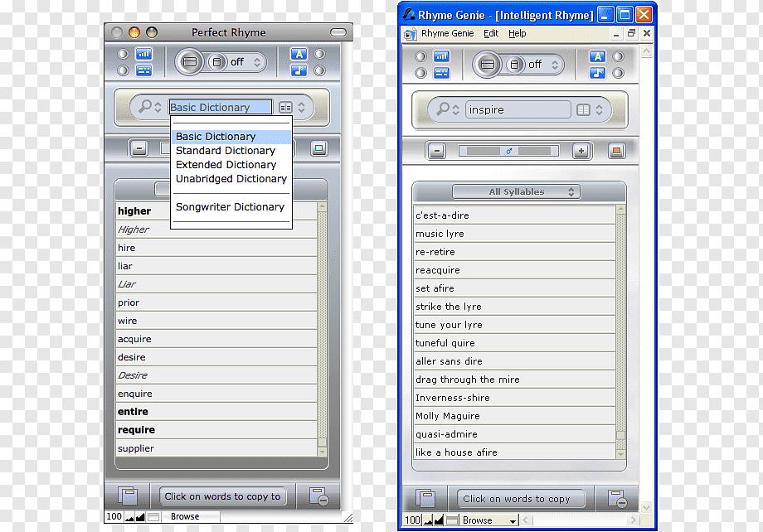
Task: Toggle radio button beside bar chart icon in Rhyme Genie
Action: click(421, 56)
